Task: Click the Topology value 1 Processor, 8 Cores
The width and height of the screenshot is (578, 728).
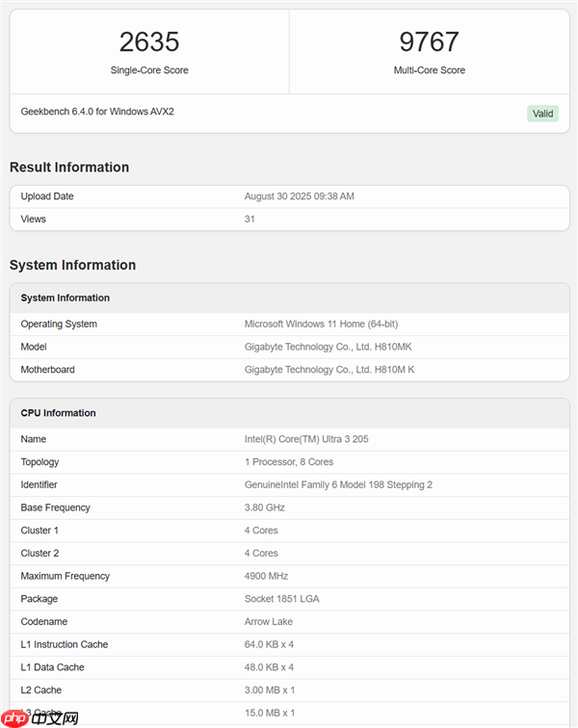Action: click(x=289, y=462)
